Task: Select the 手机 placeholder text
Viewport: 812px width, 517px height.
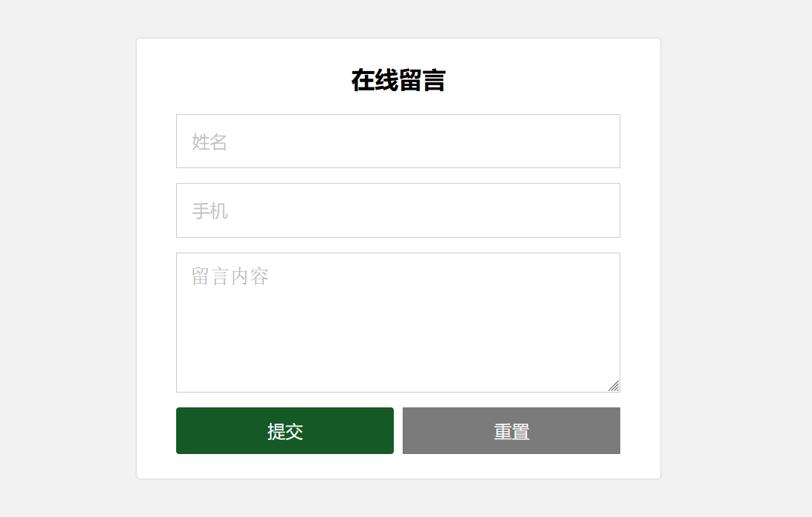Action: tap(209, 211)
